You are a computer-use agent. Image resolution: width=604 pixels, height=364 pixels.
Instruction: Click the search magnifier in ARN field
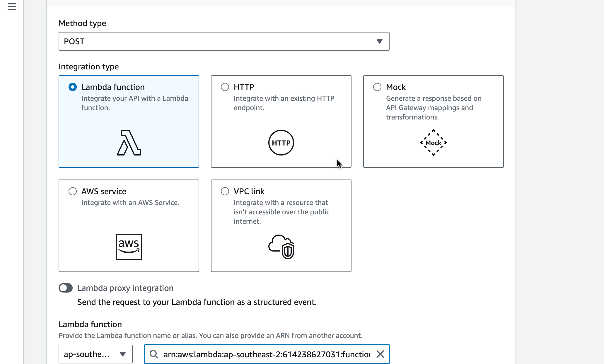pos(154,354)
